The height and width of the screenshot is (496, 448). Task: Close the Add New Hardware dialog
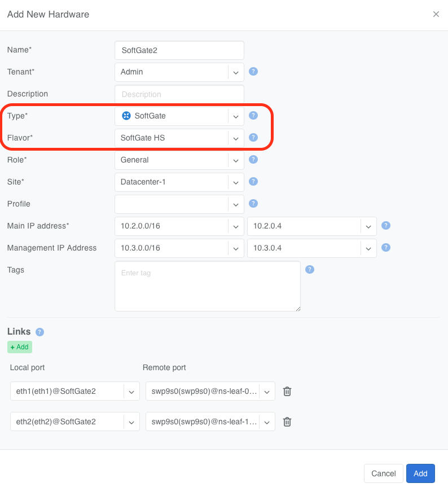coord(436,14)
